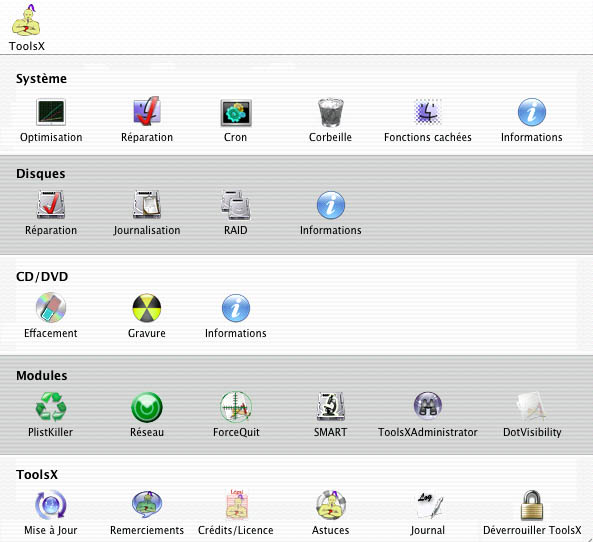Screen dimensions: 593x542
Task: Select the RAID drives icon
Action: 236,205
